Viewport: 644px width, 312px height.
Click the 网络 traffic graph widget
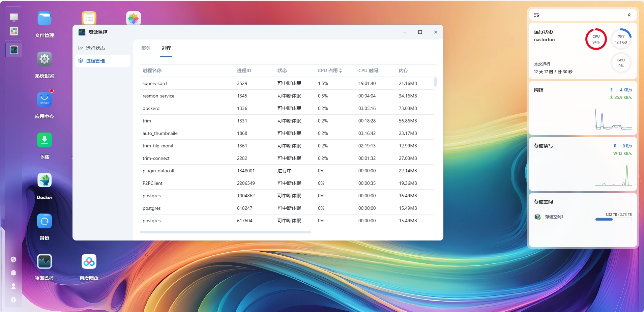pyautogui.click(x=613, y=119)
